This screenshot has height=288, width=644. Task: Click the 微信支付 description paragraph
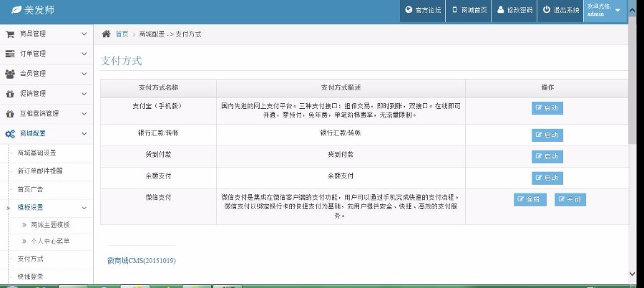coord(341,206)
